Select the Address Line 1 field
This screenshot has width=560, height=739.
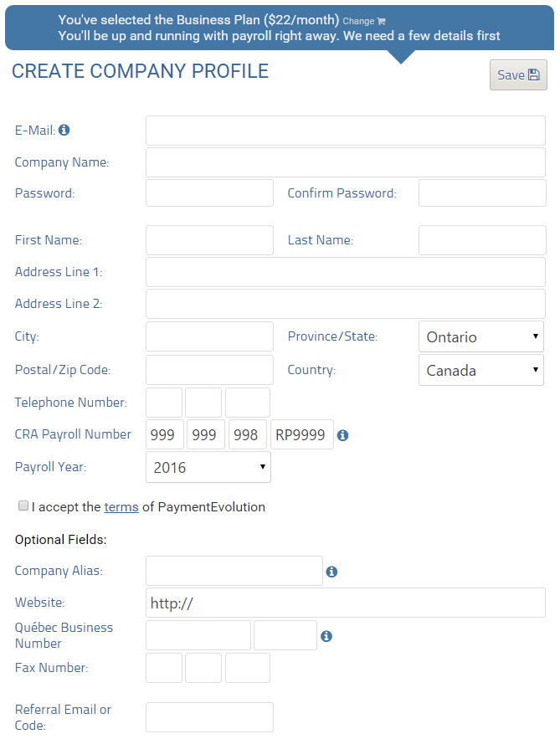click(345, 272)
